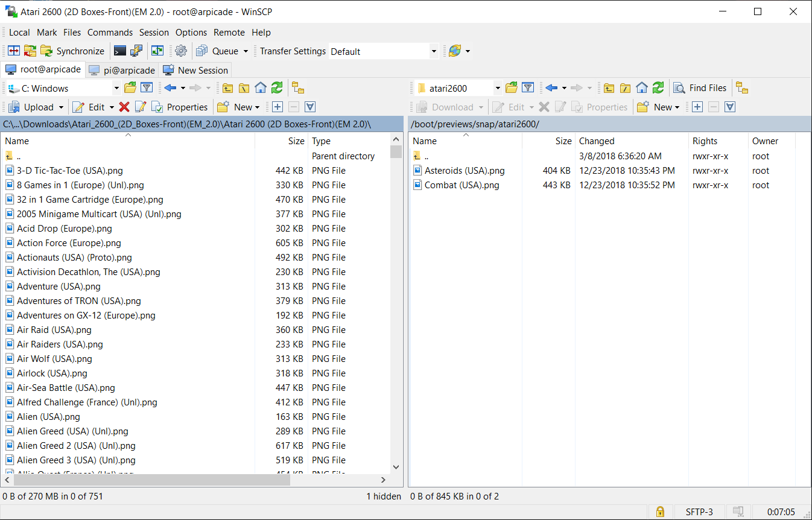Viewport: 812px width, 520px height.
Task: Open the Transfer Settings Default dropdown
Action: click(433, 51)
